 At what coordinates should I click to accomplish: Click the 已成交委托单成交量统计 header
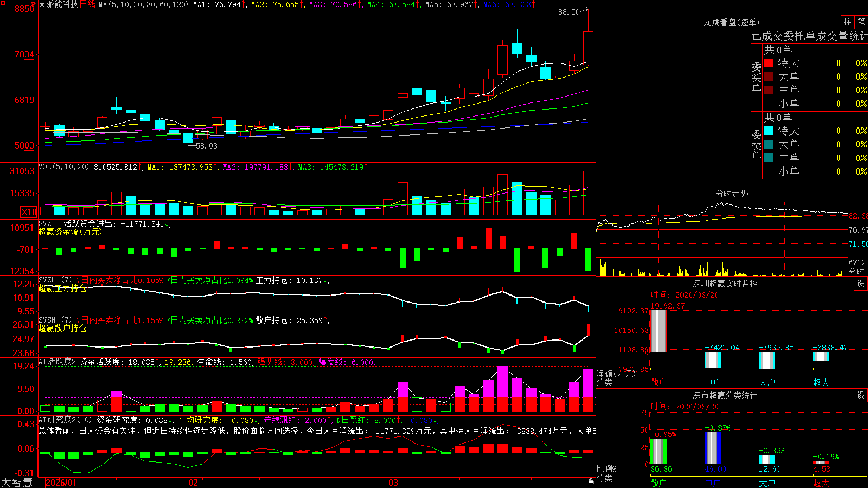tap(809, 36)
